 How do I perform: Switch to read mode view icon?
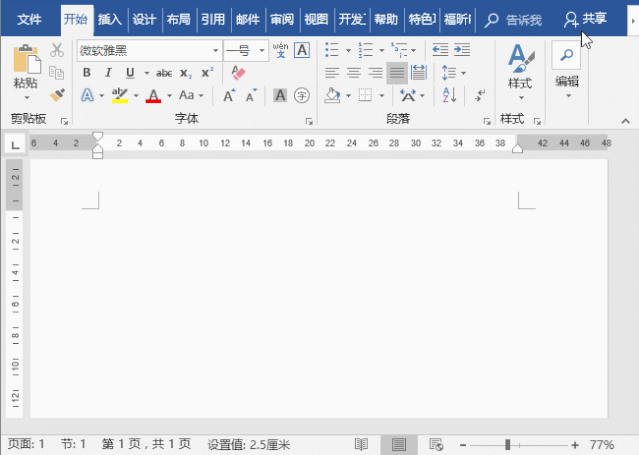(x=361, y=444)
